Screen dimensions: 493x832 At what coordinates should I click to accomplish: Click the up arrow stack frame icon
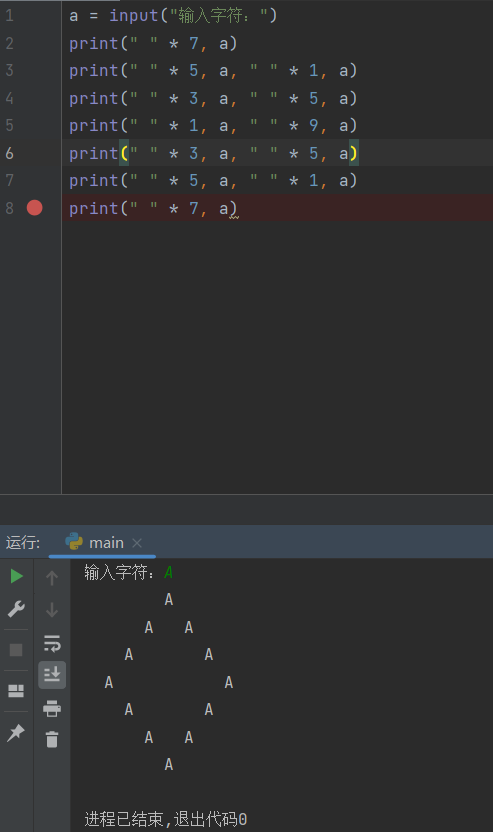(51, 578)
